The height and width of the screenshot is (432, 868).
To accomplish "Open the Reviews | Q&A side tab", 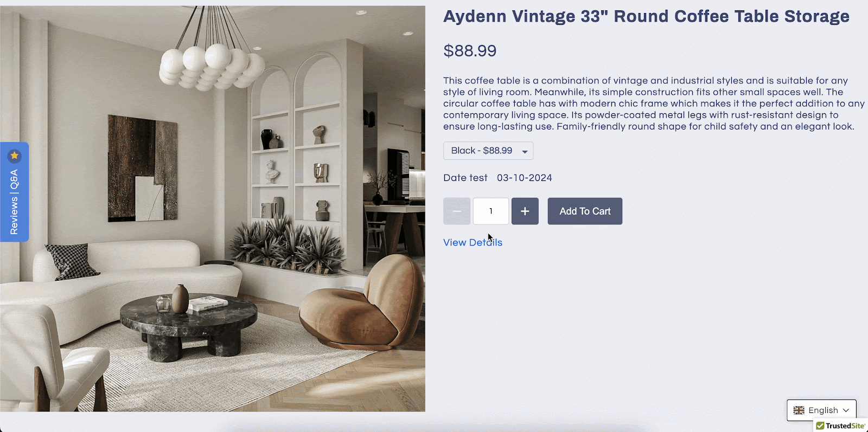I will click(x=15, y=192).
